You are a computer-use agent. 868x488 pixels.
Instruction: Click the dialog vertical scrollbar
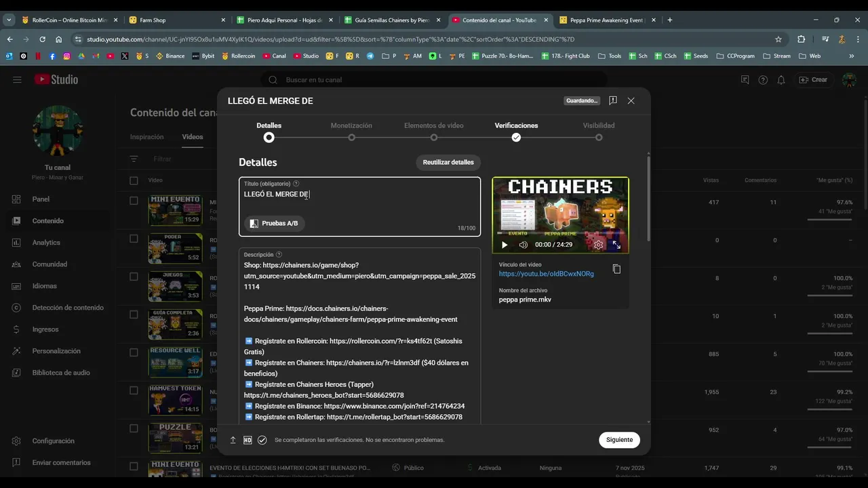pos(648,198)
